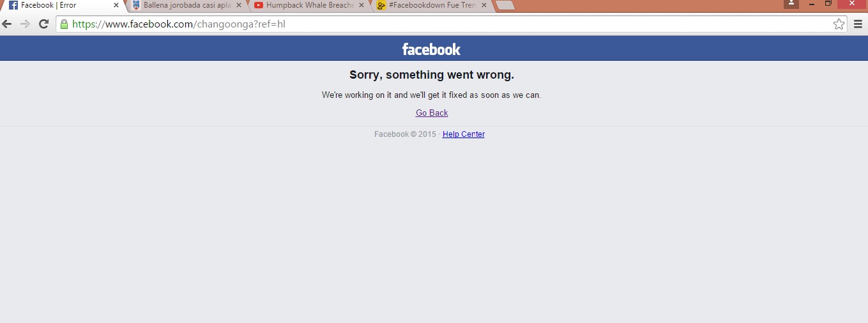Open the Help Center link
Image resolution: width=868 pixels, height=323 pixels.
(464, 134)
